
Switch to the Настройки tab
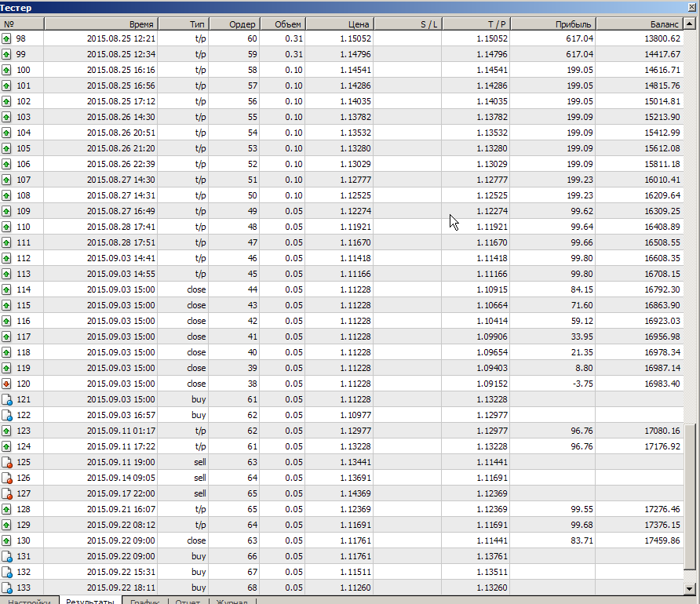(x=29, y=600)
